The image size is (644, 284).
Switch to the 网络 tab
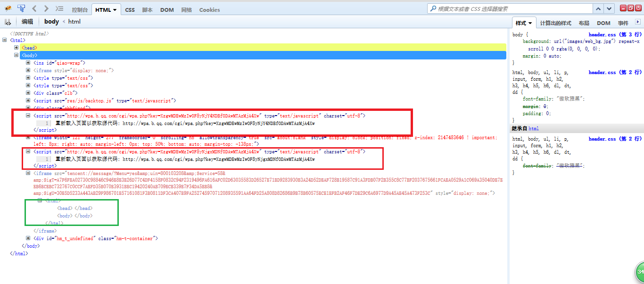point(187,10)
